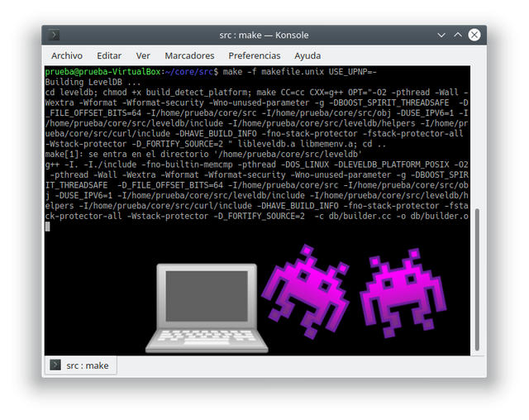
Task: Select the 'src : make' terminal tab
Action: [x=81, y=365]
